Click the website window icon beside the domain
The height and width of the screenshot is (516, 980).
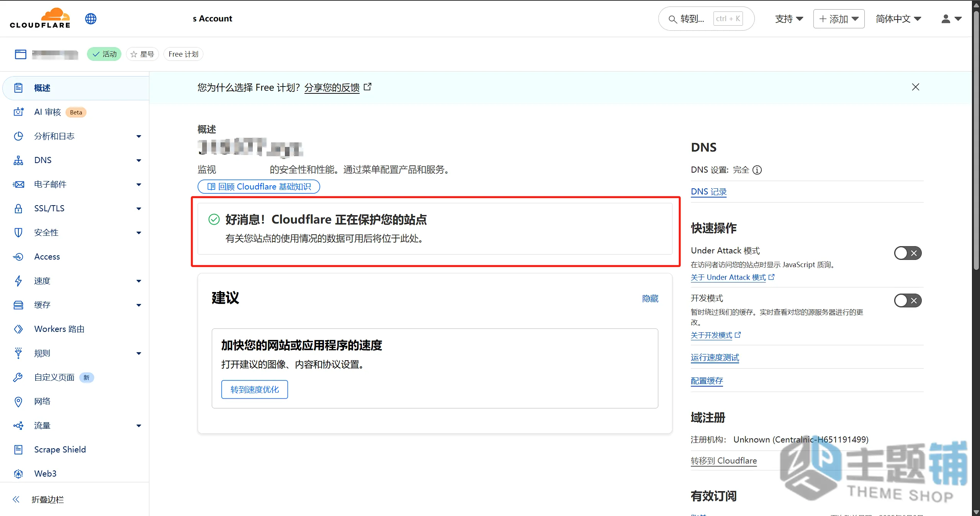point(21,54)
